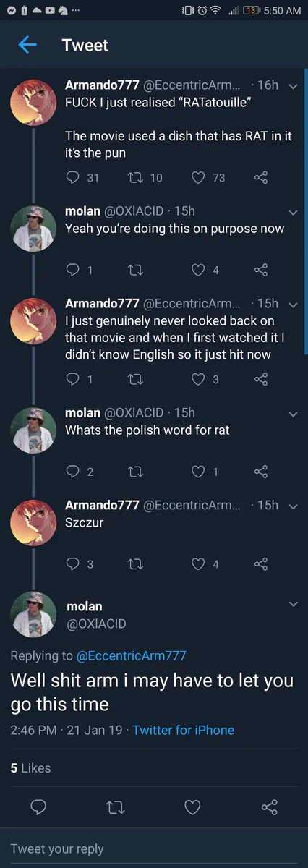This screenshot has height=868, width=308.
Task: Retweet the 'let you go this time' tweet
Action: (x=116, y=807)
